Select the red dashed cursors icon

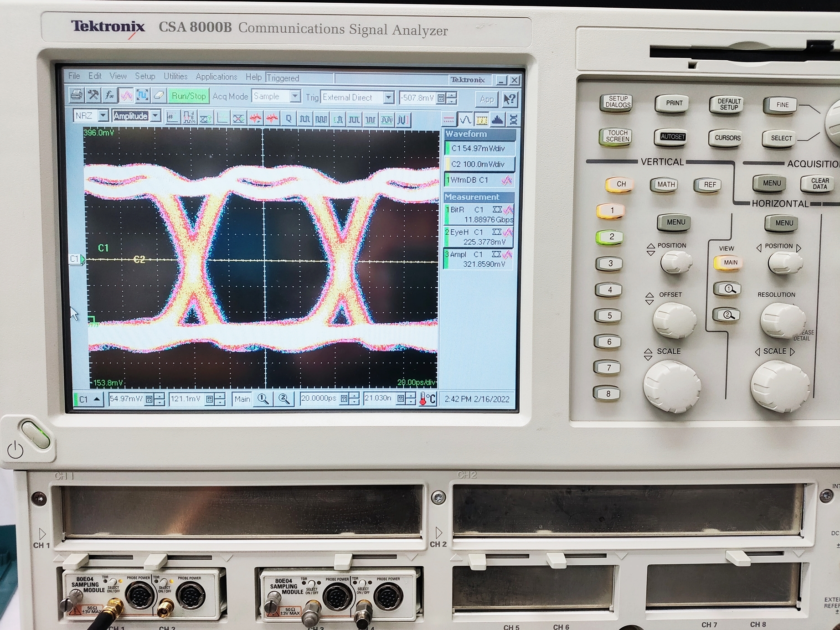[449, 120]
